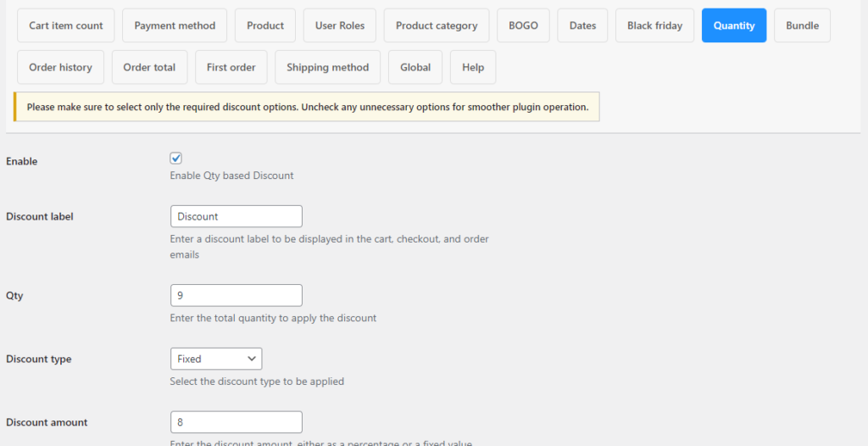Click the active Quantity tab
This screenshot has height=446, width=868.
pos(734,25)
